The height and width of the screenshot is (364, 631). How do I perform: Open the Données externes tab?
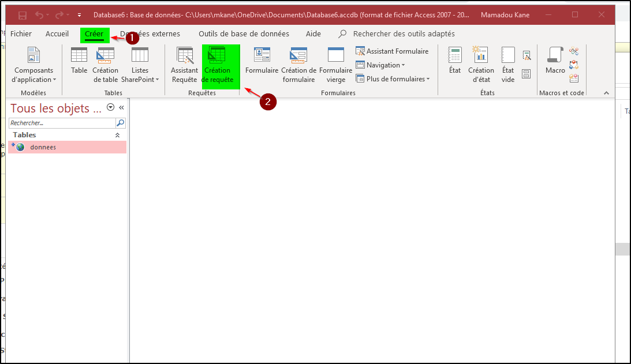pos(150,34)
